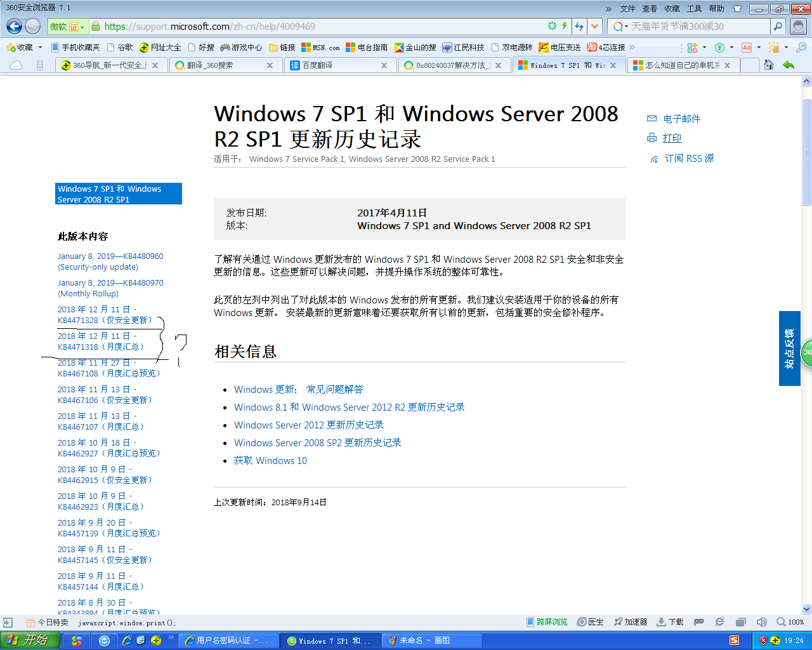
Task: Open the 查看 menu
Action: tap(650, 9)
